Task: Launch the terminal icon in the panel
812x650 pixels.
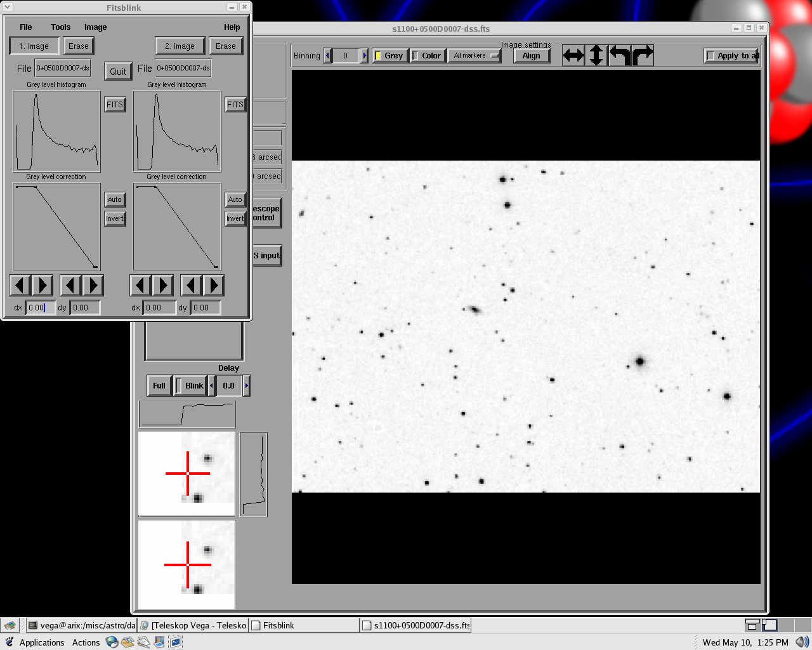Action: tap(175, 642)
